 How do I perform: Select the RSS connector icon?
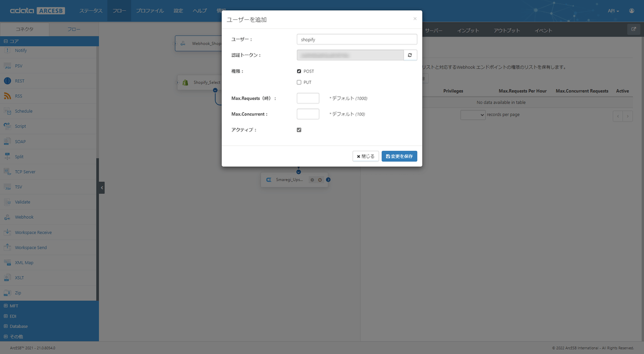coord(8,97)
